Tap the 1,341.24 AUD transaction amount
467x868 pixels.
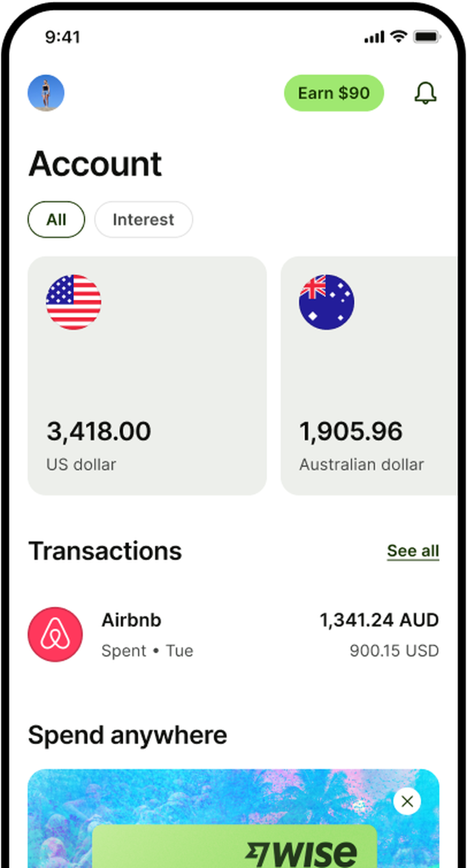[379, 620]
